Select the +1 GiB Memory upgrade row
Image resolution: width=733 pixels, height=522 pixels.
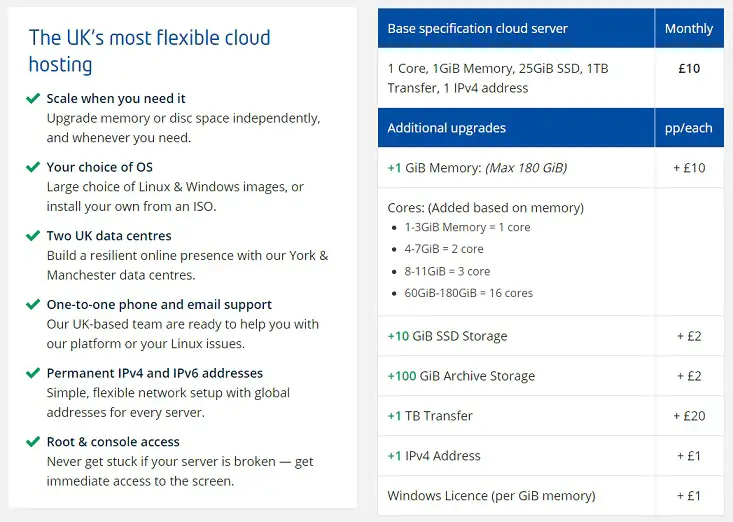[551, 168]
